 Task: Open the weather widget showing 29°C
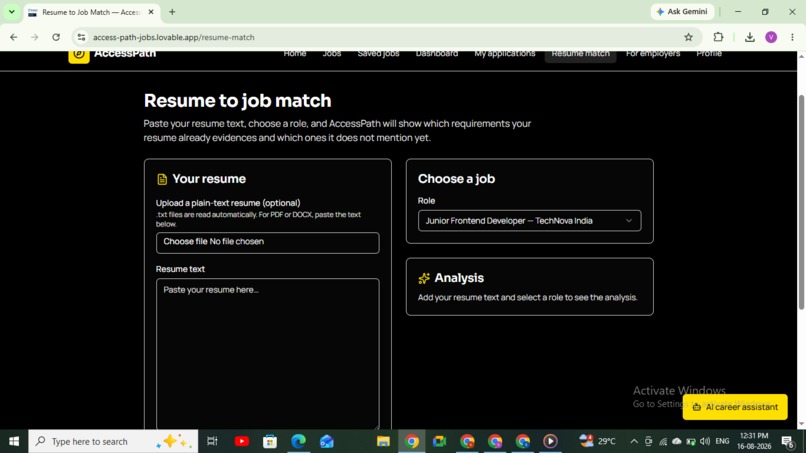tap(597, 441)
